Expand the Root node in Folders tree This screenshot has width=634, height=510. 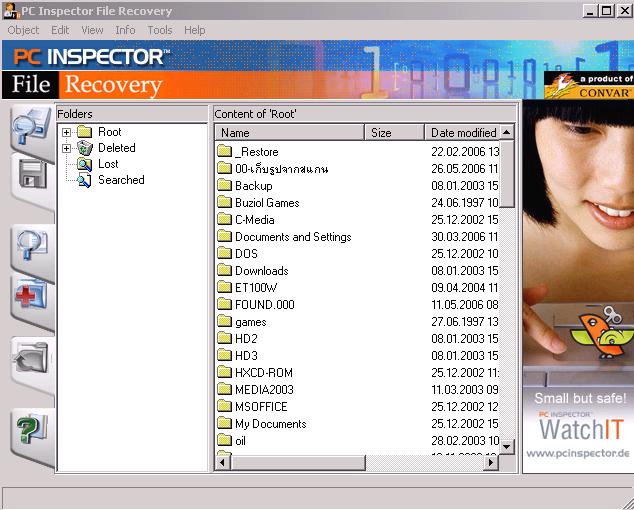(66, 132)
